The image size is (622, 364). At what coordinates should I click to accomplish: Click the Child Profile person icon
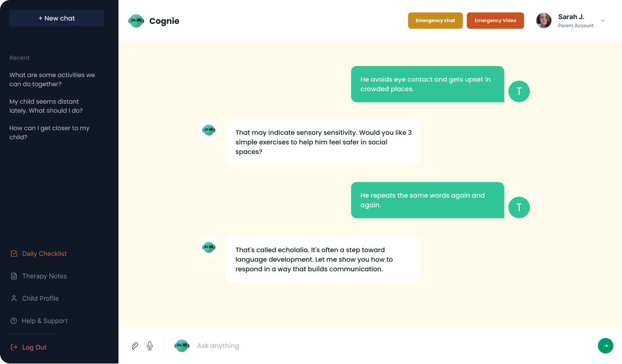coord(14,299)
